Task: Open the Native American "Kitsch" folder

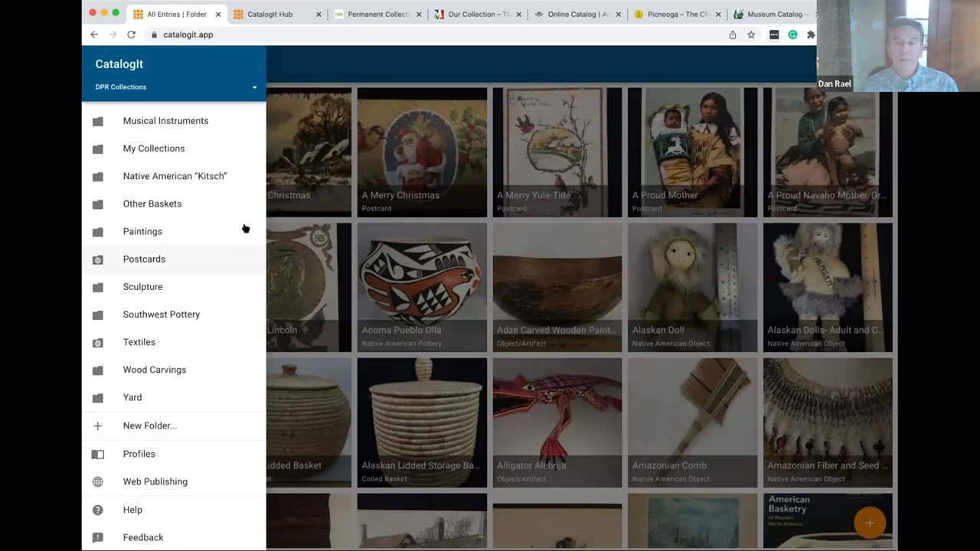Action: [175, 176]
